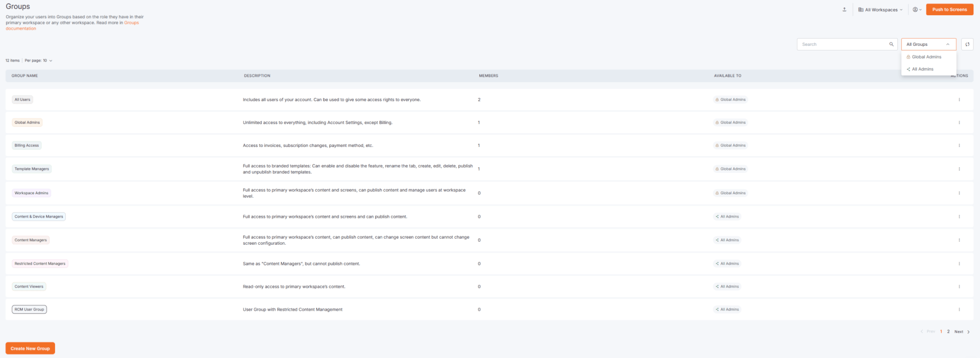Image resolution: width=980 pixels, height=358 pixels.
Task: Open actions menu for Content Viewers row
Action: [959, 286]
